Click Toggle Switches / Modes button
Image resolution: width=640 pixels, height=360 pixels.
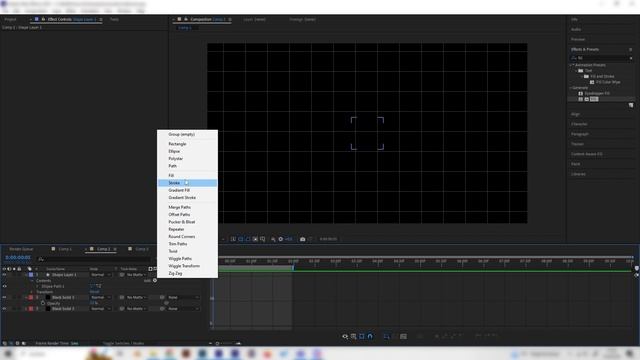pyautogui.click(x=123, y=344)
